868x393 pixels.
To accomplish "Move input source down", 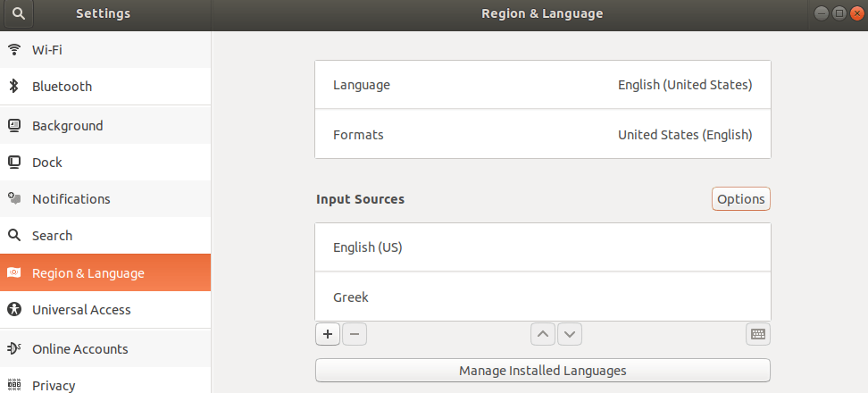I will click(570, 334).
